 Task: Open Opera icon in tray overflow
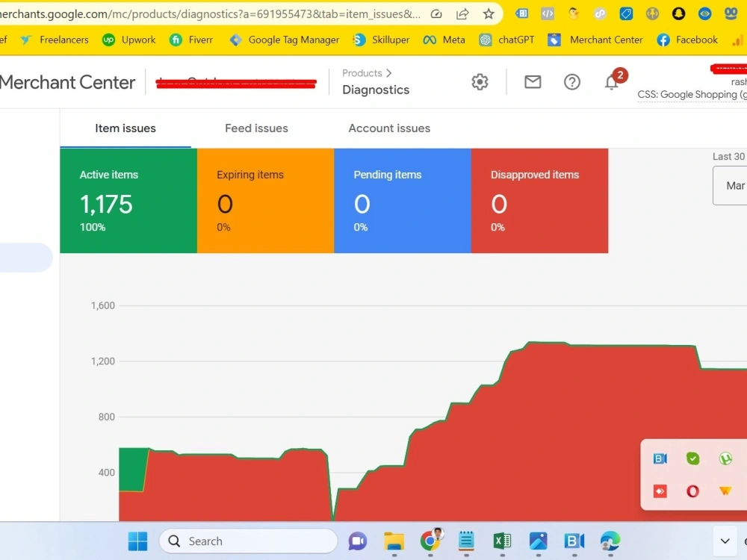(692, 491)
